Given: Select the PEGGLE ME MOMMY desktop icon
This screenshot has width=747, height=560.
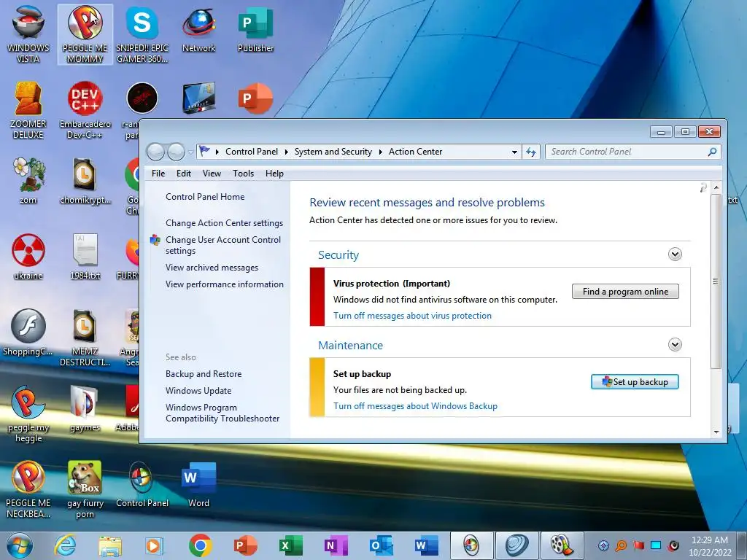Looking at the screenshot, I should click(x=85, y=34).
